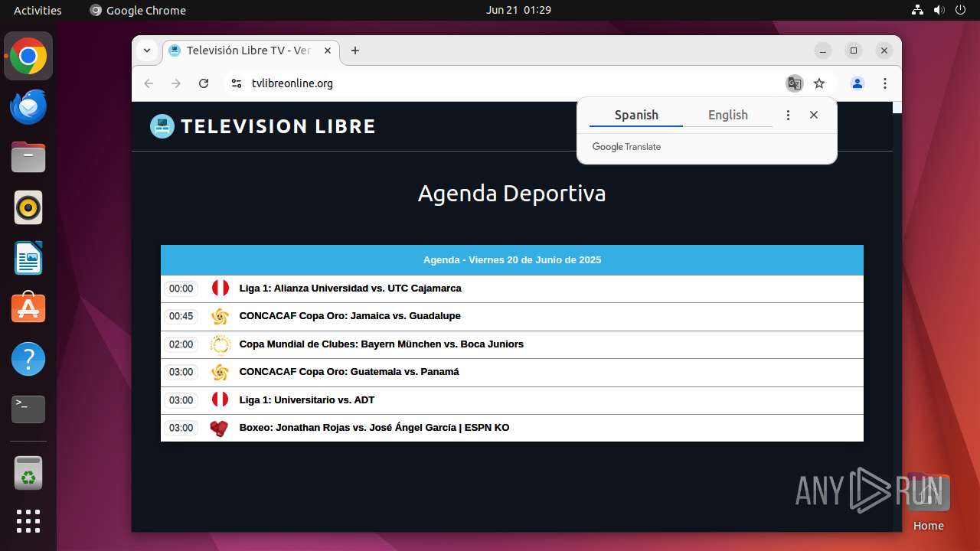Open Bayern München vs. Boca Juniors match

(x=381, y=344)
